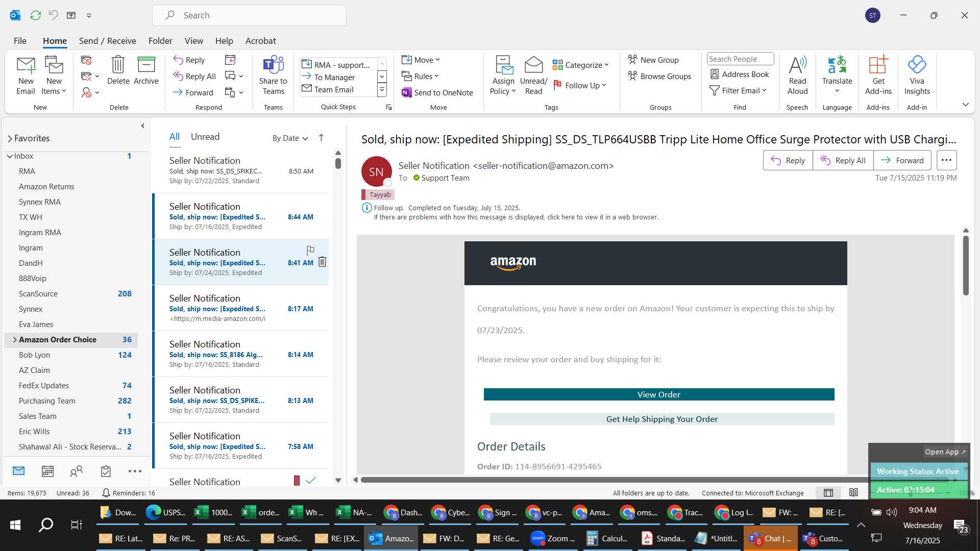Viewport: 980px width, 551px height.
Task: Click Read Aloud
Action: (797, 76)
